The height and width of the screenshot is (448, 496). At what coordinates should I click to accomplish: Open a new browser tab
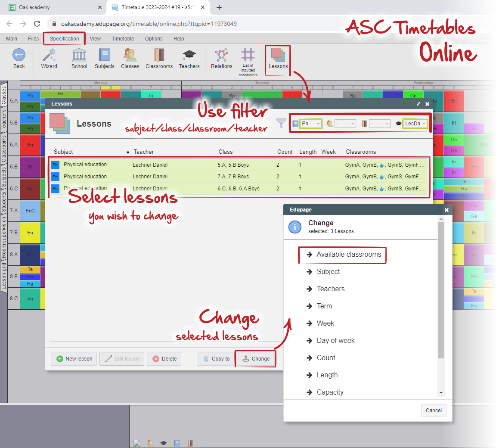tap(219, 7)
